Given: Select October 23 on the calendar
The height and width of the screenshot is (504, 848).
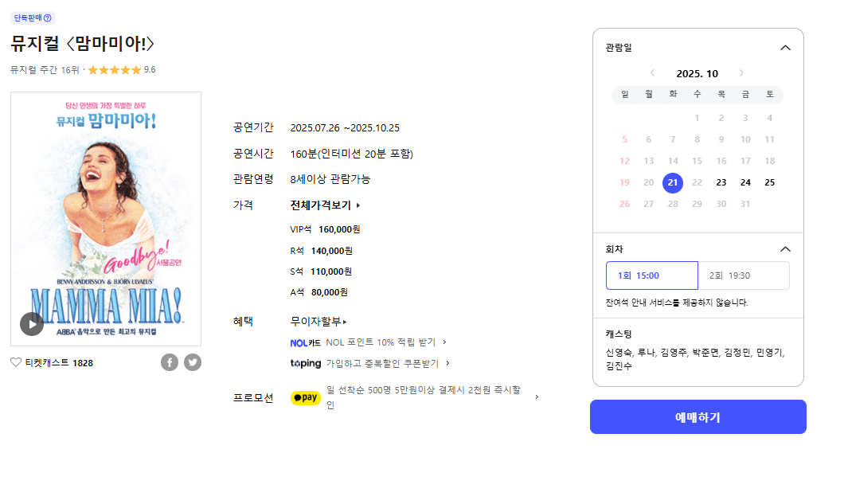Looking at the screenshot, I should click(721, 182).
